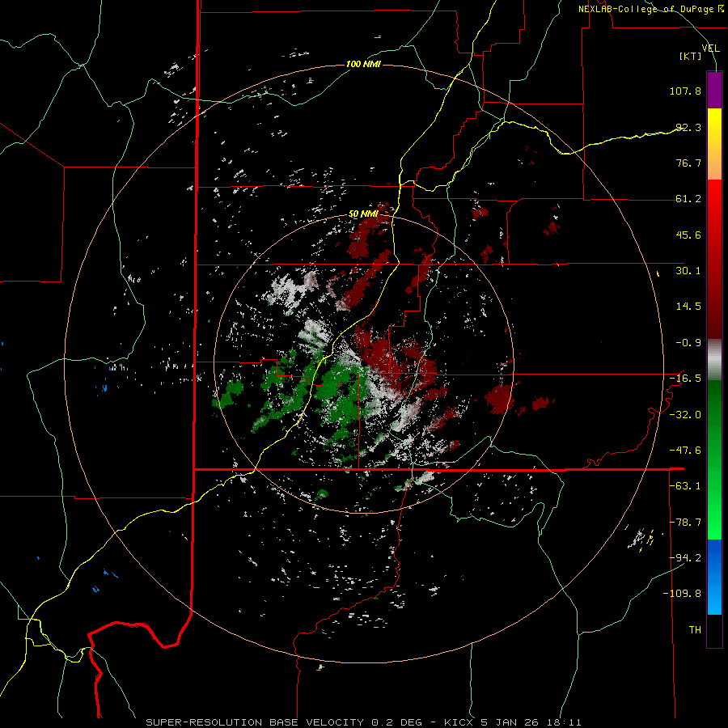728x728 pixels.
Task: Click the VEL legend title
Action: (x=710, y=49)
